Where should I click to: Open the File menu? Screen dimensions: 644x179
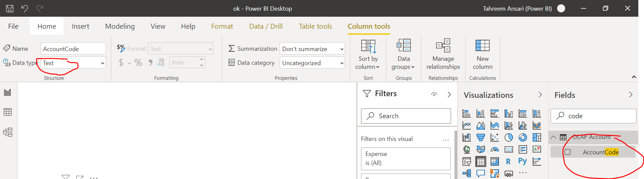[13, 26]
